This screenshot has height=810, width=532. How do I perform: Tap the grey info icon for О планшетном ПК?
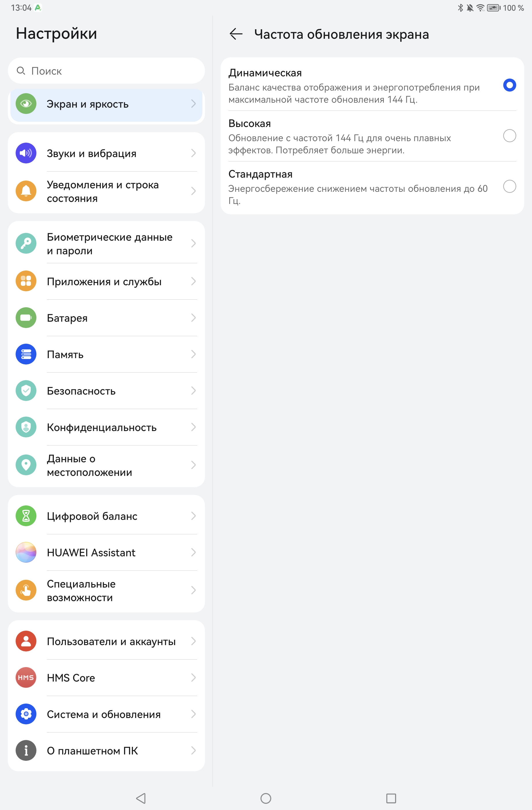point(26,750)
